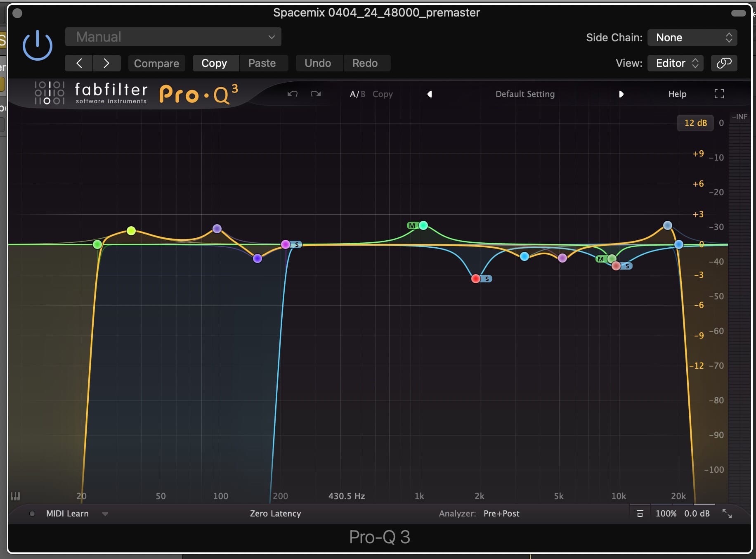Open the Zero Latency processing mode menu
The width and height of the screenshot is (756, 559).
[x=275, y=514]
